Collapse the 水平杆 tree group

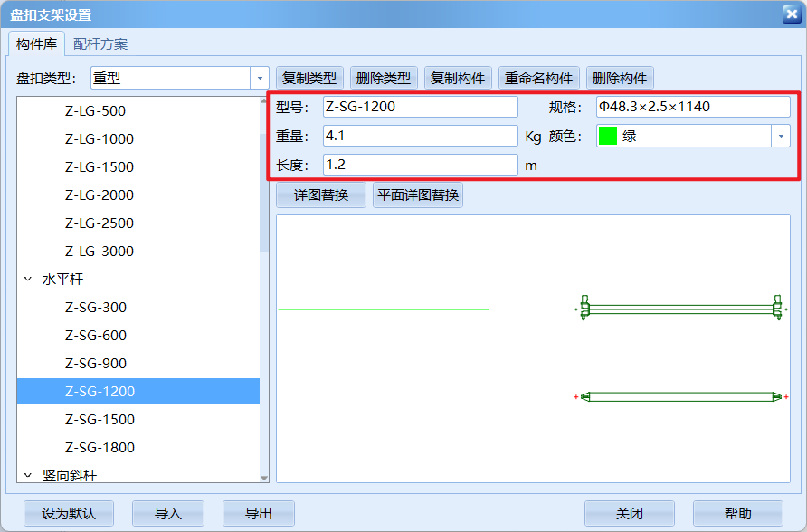(28, 280)
